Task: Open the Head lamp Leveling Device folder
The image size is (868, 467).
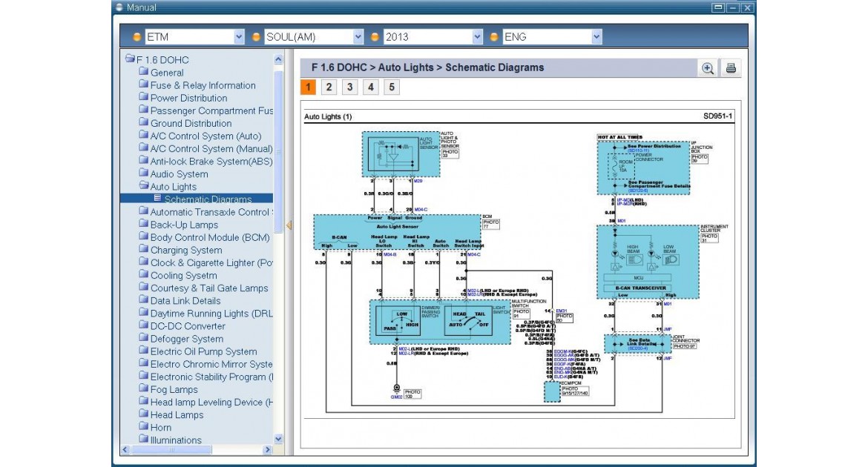Action: 206,403
